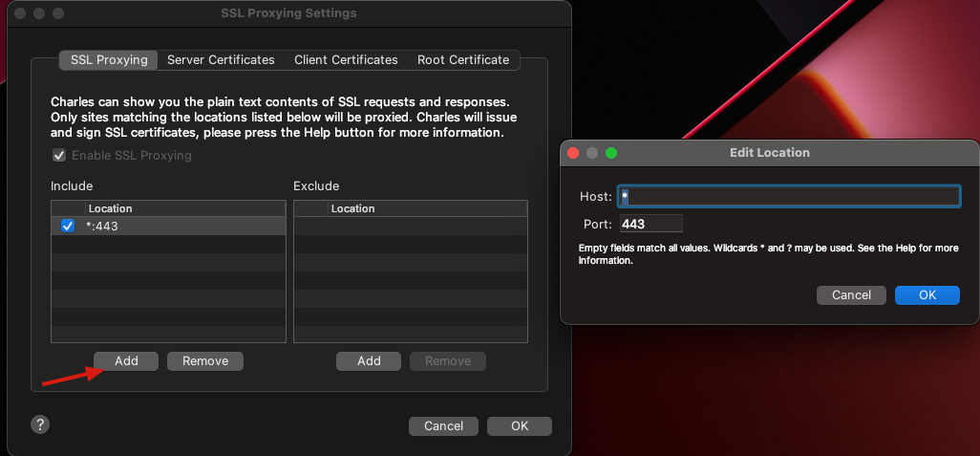Open the Server Certificates tab
The image size is (980, 456).
(221, 60)
